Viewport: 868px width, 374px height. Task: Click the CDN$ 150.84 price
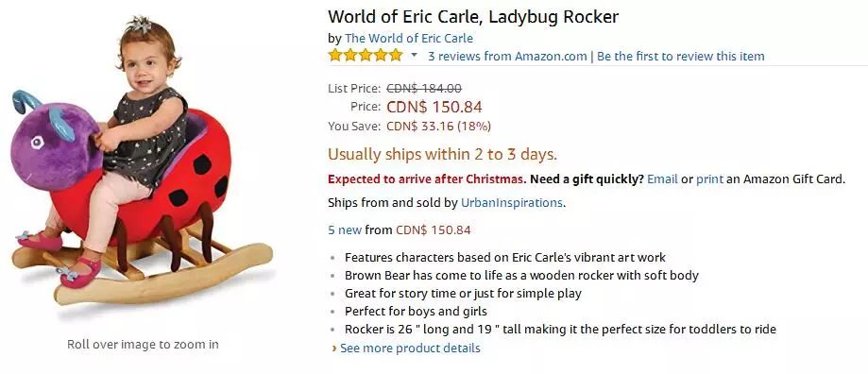pos(434,106)
